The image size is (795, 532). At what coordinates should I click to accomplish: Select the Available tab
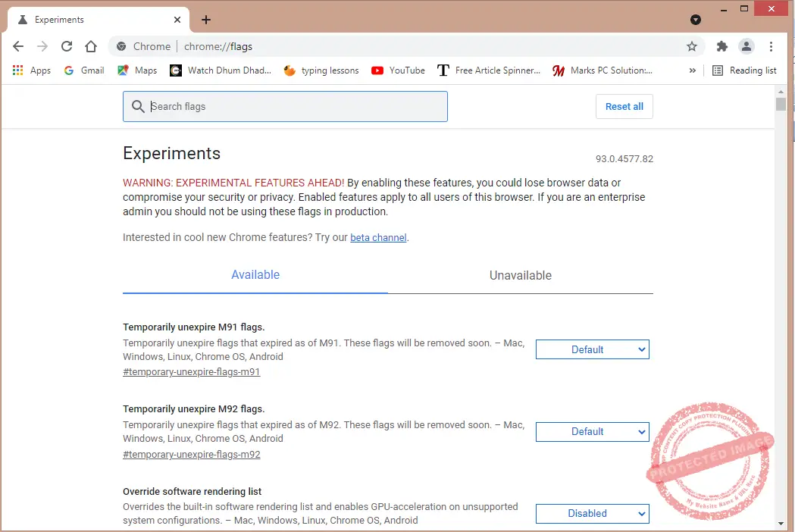coord(255,275)
